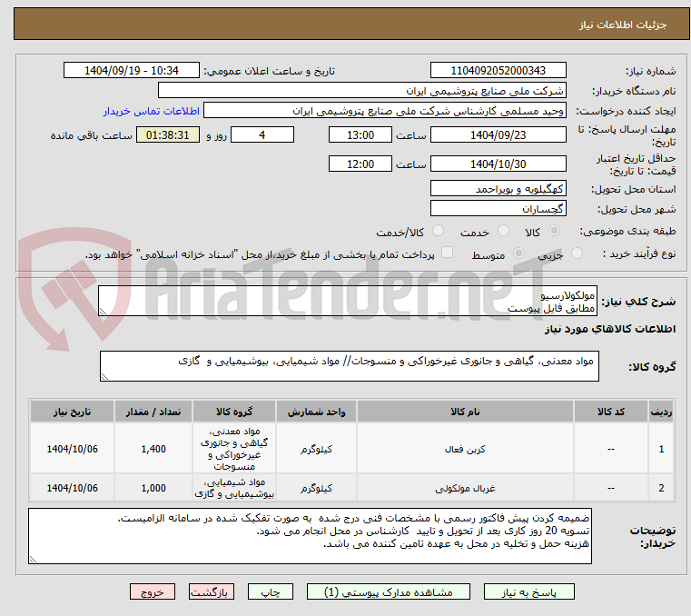691x616 pixels.
Task: Click the need date of row 2
Action: click(x=73, y=489)
